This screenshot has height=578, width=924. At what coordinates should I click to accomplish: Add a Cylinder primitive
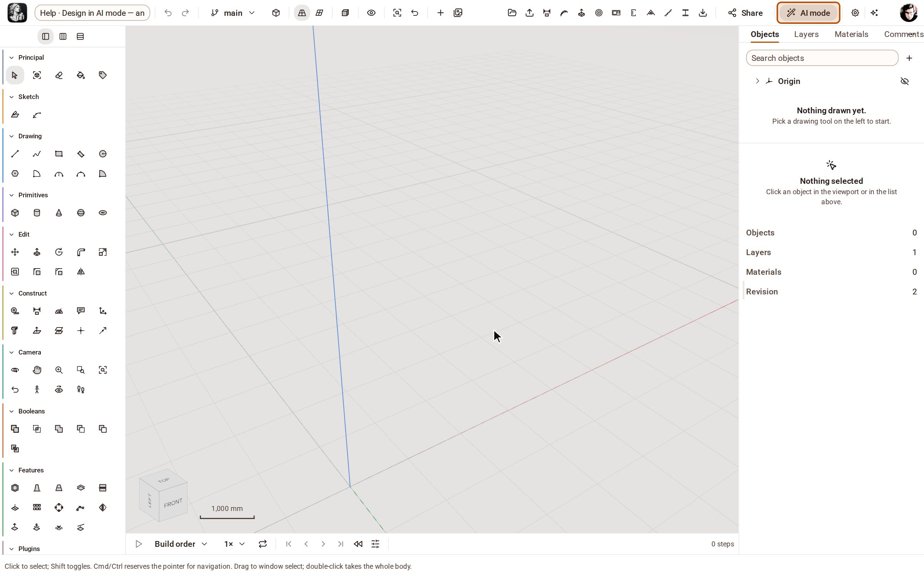[x=37, y=213]
